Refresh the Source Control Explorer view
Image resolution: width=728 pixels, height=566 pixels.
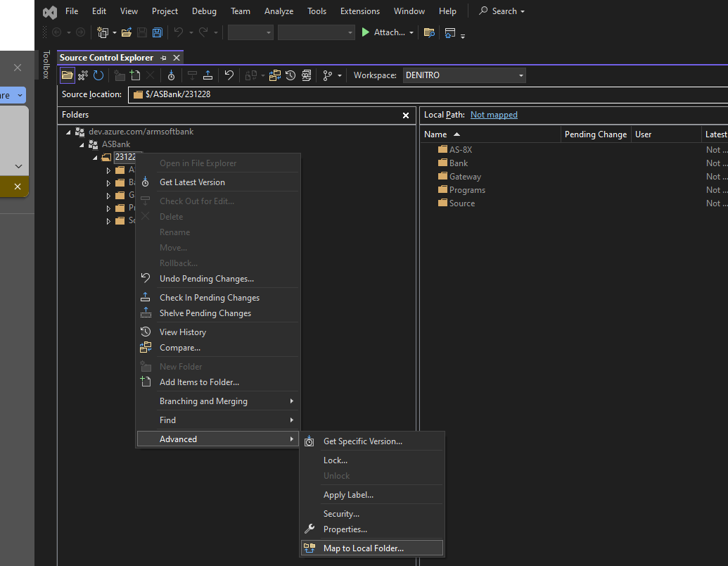click(x=98, y=75)
